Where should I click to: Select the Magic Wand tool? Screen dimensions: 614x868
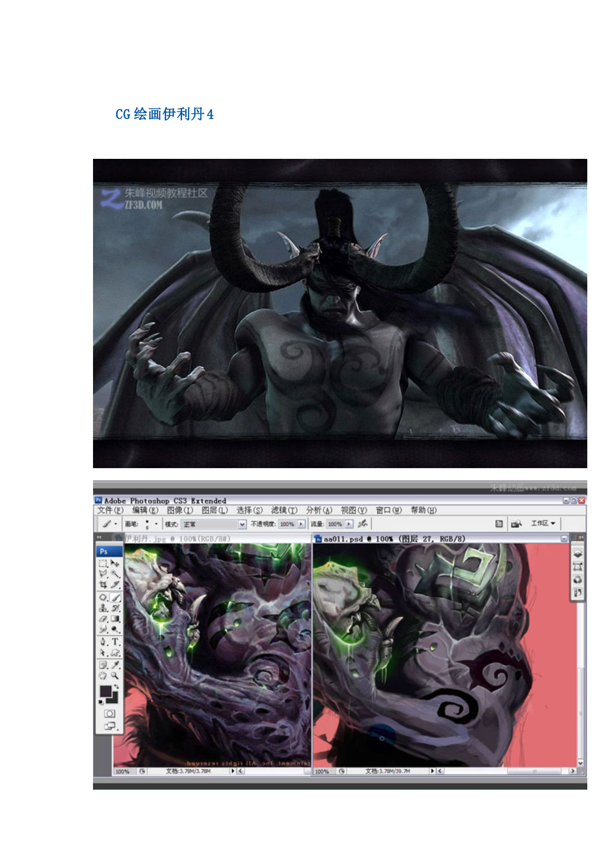pyautogui.click(x=115, y=574)
